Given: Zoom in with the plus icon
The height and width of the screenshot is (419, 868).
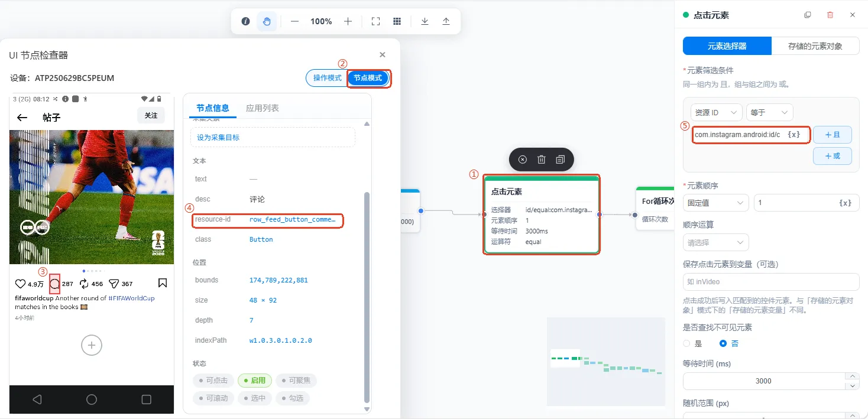Looking at the screenshot, I should (348, 21).
